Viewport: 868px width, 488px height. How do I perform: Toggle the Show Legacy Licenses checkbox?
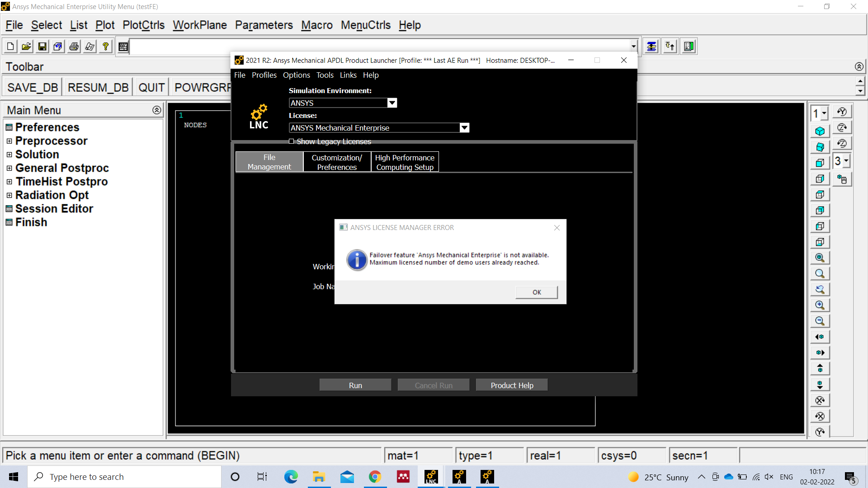tap(292, 141)
